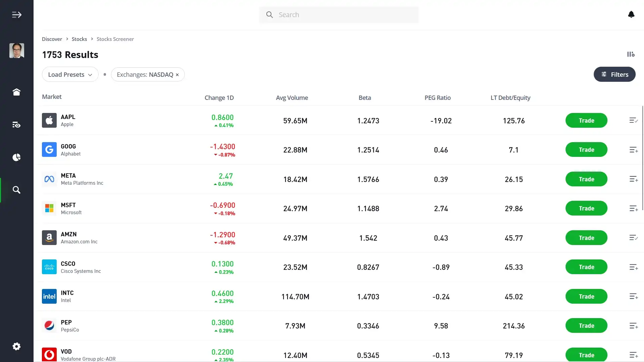Select MSFT ticker text
This screenshot has height=362, width=644.
68,205
